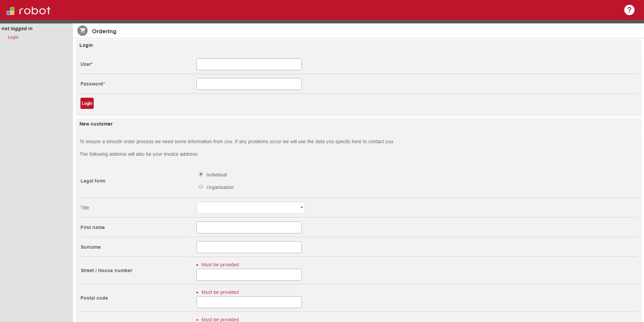Click the Street / House number field
644x322 pixels.
tap(249, 275)
